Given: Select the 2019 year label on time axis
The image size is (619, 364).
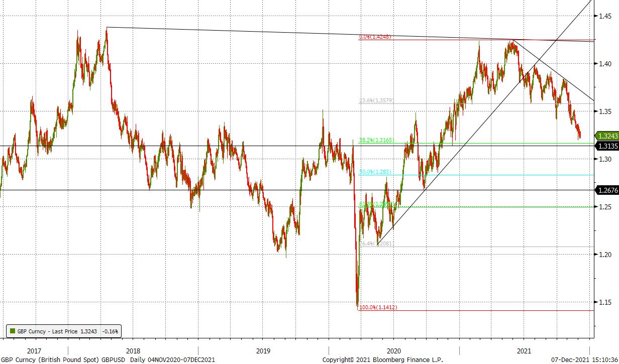Looking at the screenshot, I should tap(263, 351).
